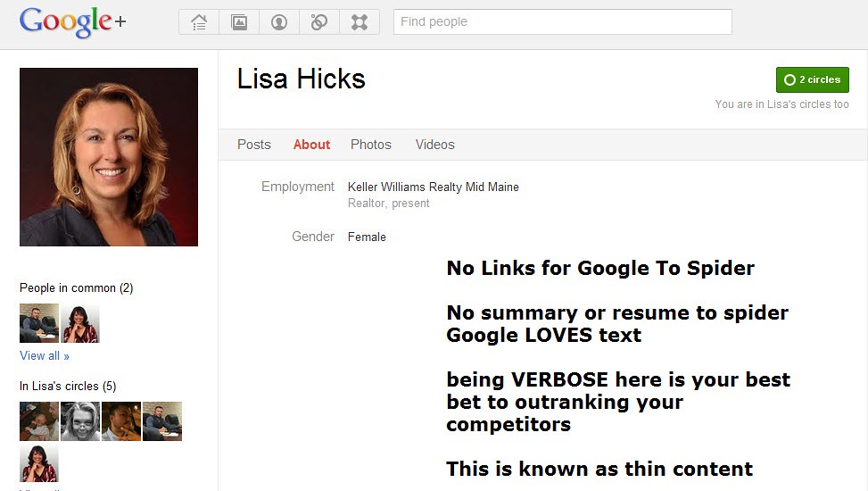Open first thumbnail in Lisa's circles
The height and width of the screenshot is (491, 868).
tap(38, 421)
